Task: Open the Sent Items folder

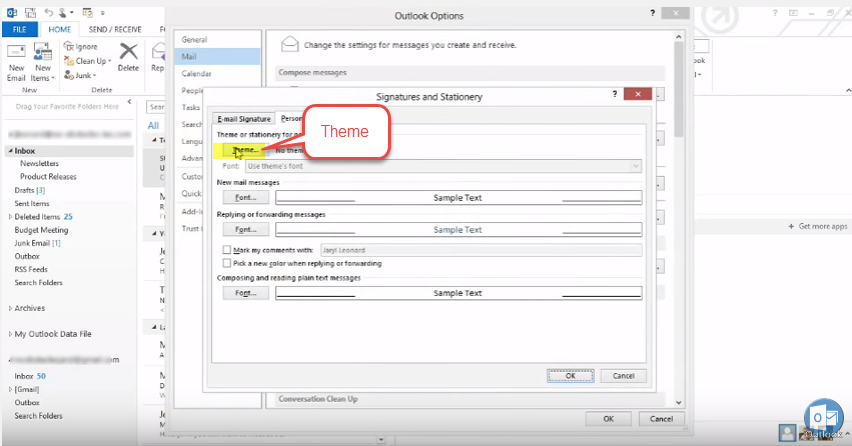Action: (x=32, y=203)
